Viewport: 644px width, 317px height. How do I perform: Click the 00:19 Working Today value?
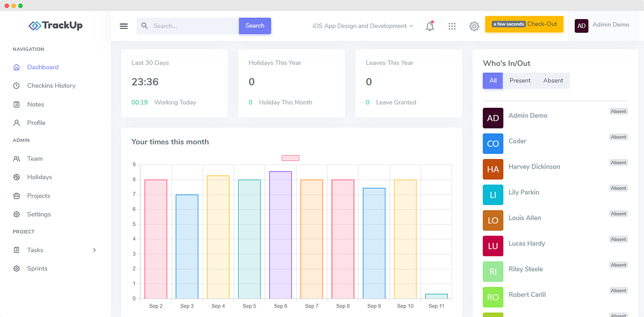tap(140, 102)
